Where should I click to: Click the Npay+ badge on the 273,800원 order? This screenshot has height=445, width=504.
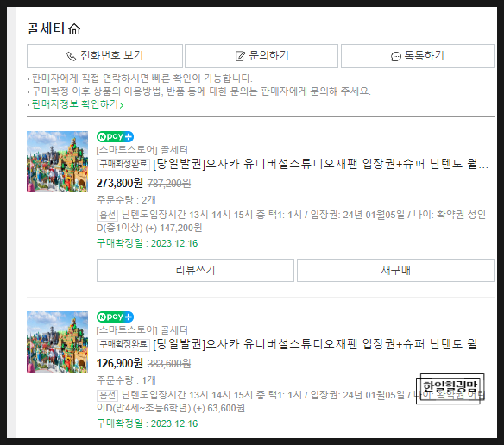click(x=115, y=136)
